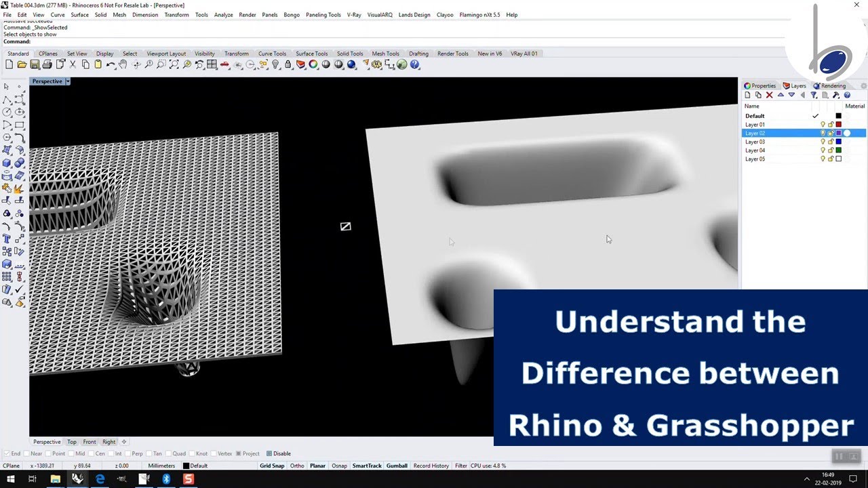Click the Move Layer Down triangle icon

point(791,95)
